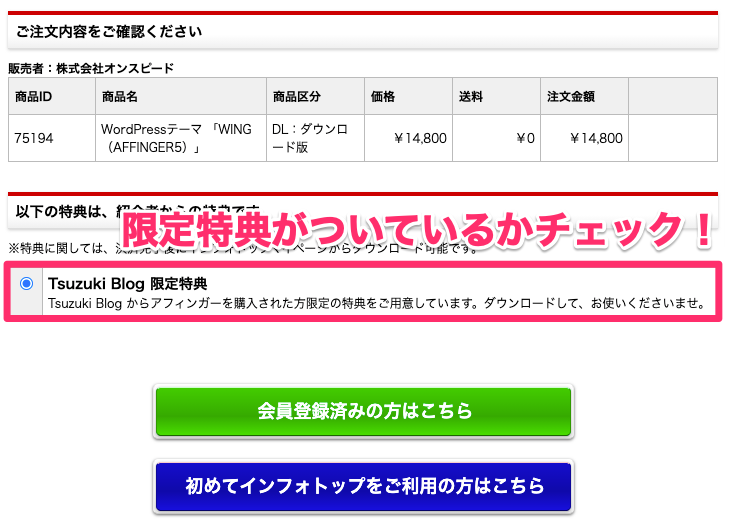Viewport: 741px width, 525px height.
Task: Click seller text 販売者：株式会社オンスピード
Action: point(91,69)
